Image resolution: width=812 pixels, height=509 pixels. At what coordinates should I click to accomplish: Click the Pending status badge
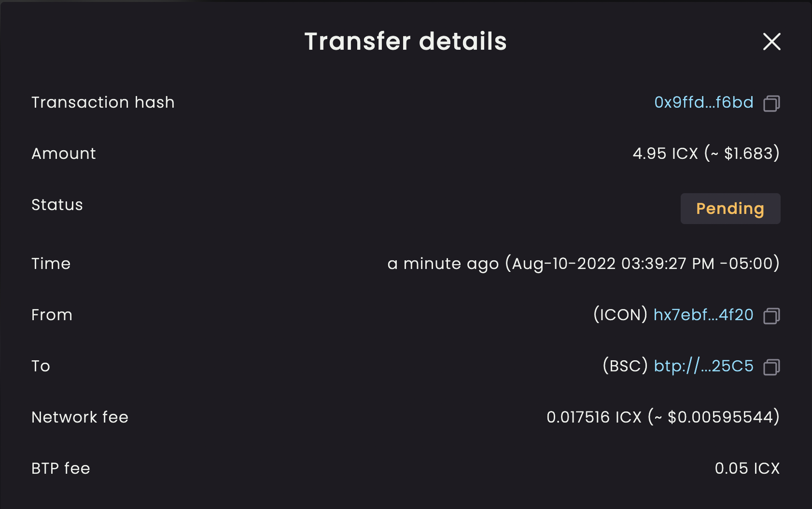(730, 209)
